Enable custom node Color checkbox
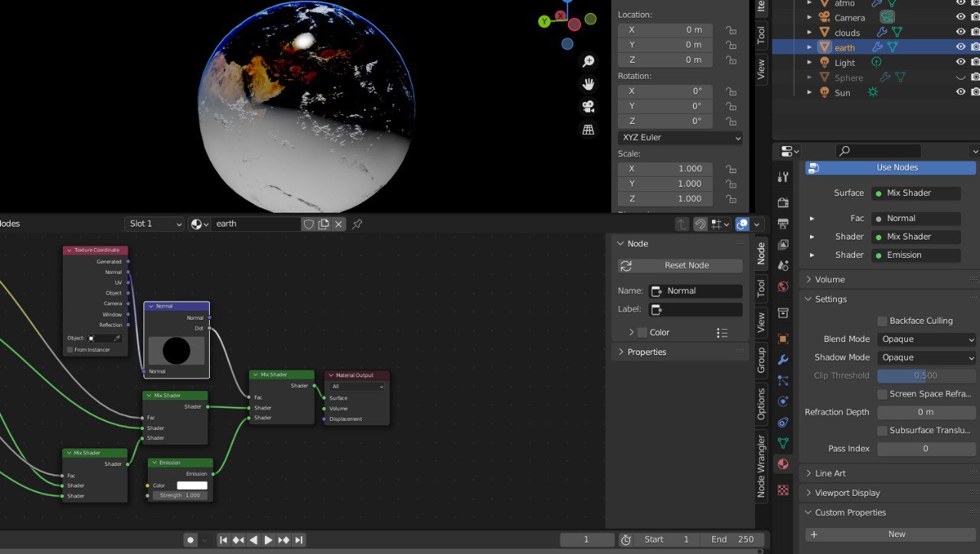 click(642, 332)
